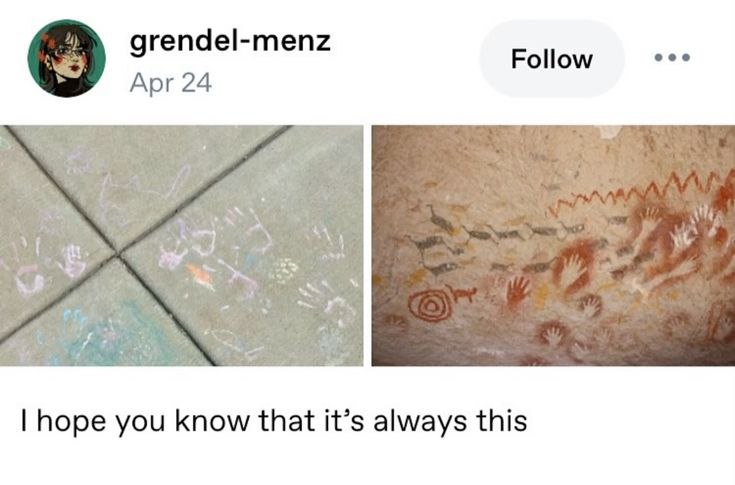
Task: Click the yellow dotted chalk circle
Action: coord(285,271)
